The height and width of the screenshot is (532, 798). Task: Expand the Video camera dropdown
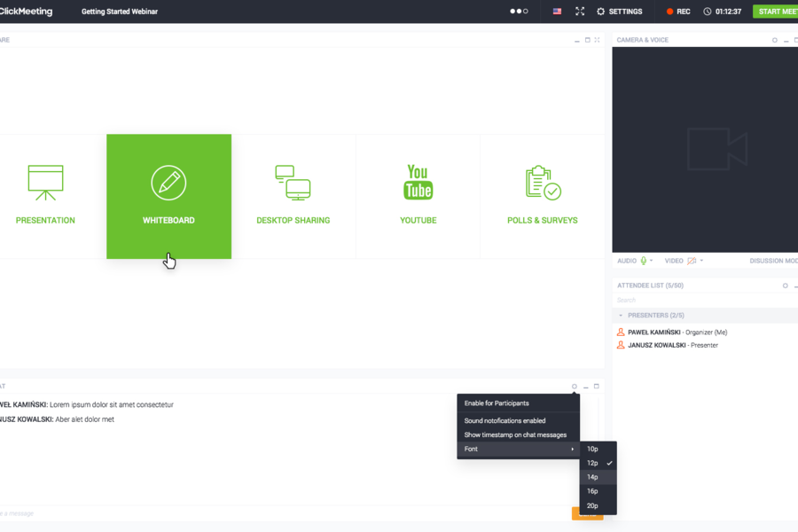(701, 261)
